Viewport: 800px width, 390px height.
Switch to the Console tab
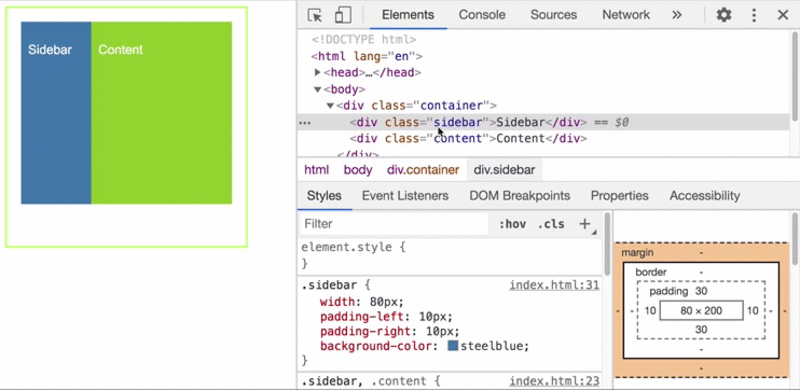(482, 15)
